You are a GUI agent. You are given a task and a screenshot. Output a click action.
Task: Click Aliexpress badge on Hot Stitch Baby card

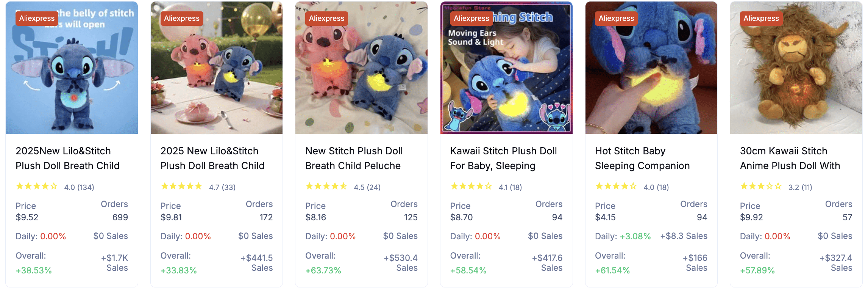tap(616, 18)
